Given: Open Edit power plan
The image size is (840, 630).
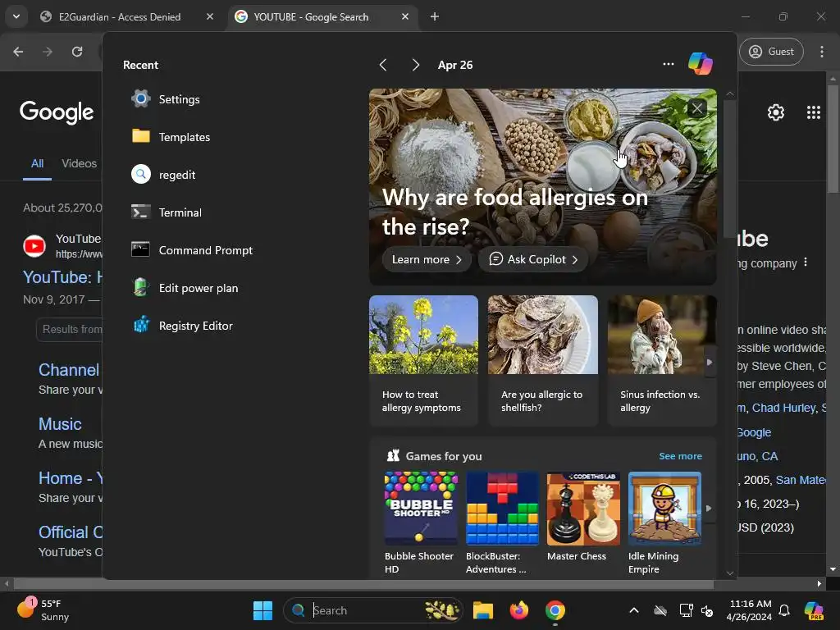Looking at the screenshot, I should [x=185, y=288].
